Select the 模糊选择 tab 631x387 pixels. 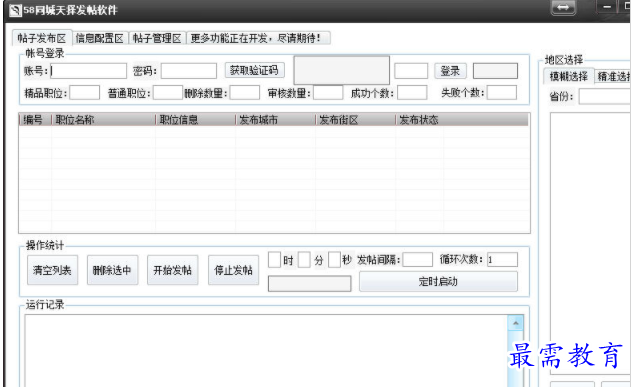click(569, 76)
